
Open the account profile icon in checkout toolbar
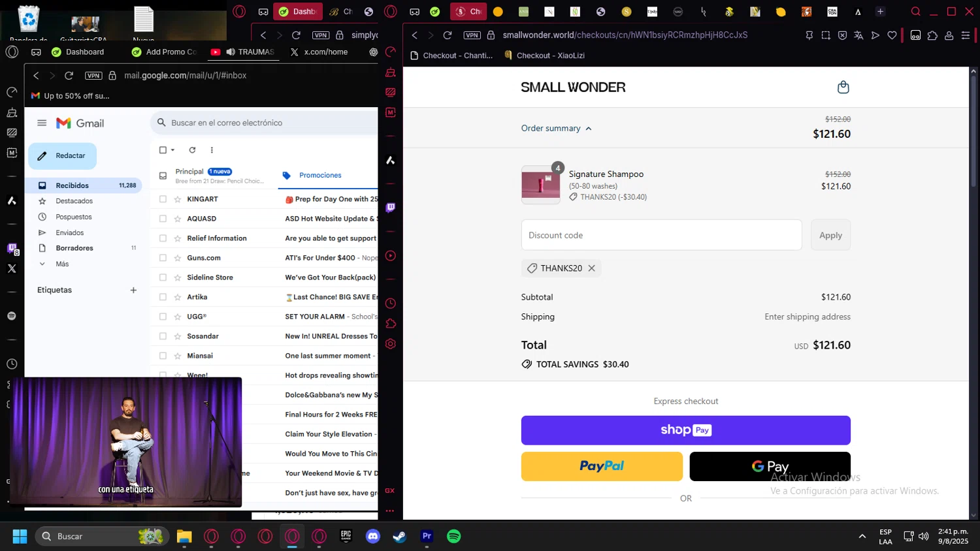coord(949,35)
